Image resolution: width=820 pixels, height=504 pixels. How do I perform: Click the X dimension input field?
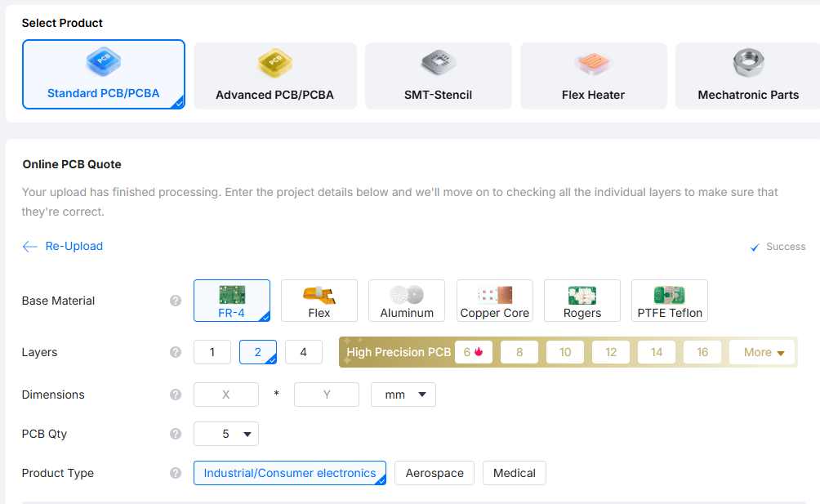point(226,395)
